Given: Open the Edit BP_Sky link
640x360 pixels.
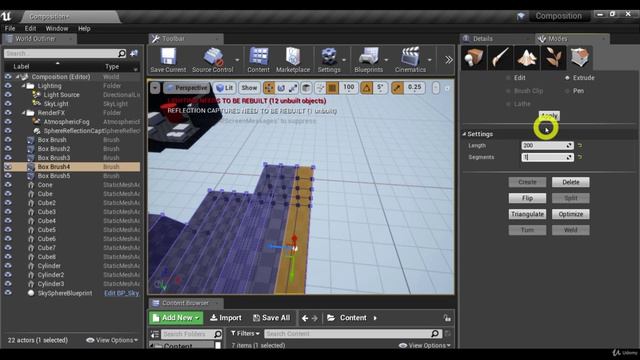Looking at the screenshot, I should [x=122, y=293].
